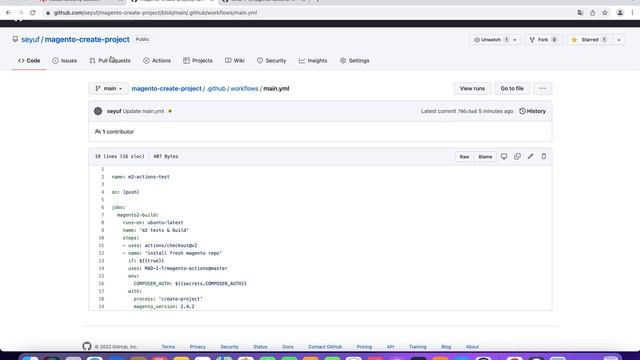Open the translate page icon in address bar
The height and width of the screenshot is (360, 640).
coord(580,13)
